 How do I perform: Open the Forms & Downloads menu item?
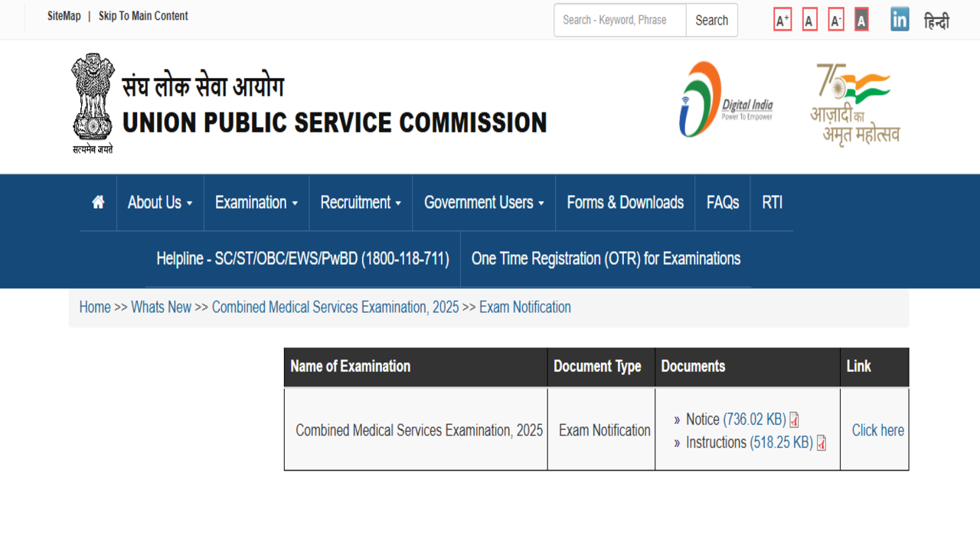(x=625, y=203)
